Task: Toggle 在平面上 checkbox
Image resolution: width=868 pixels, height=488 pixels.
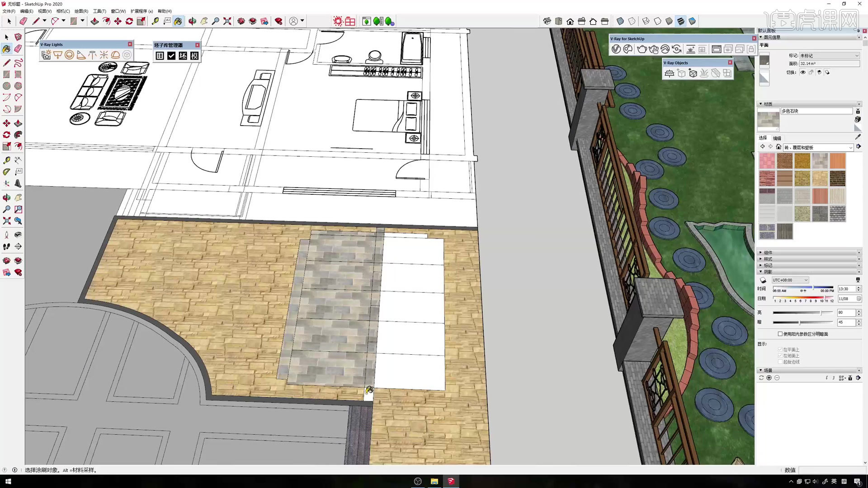Action: click(780, 350)
